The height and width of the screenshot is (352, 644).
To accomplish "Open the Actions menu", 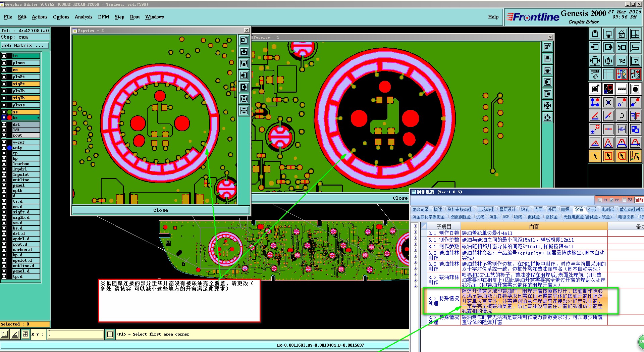I will [40, 17].
